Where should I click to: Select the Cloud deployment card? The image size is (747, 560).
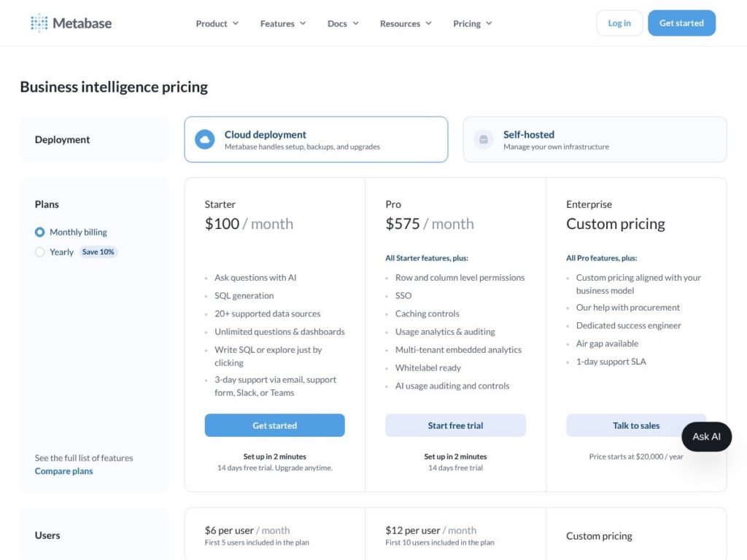317,139
